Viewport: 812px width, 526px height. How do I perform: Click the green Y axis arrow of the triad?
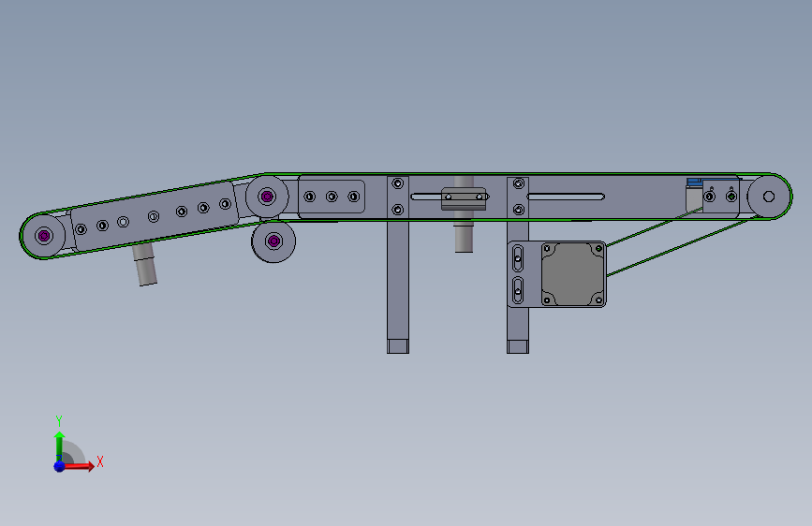(x=59, y=446)
